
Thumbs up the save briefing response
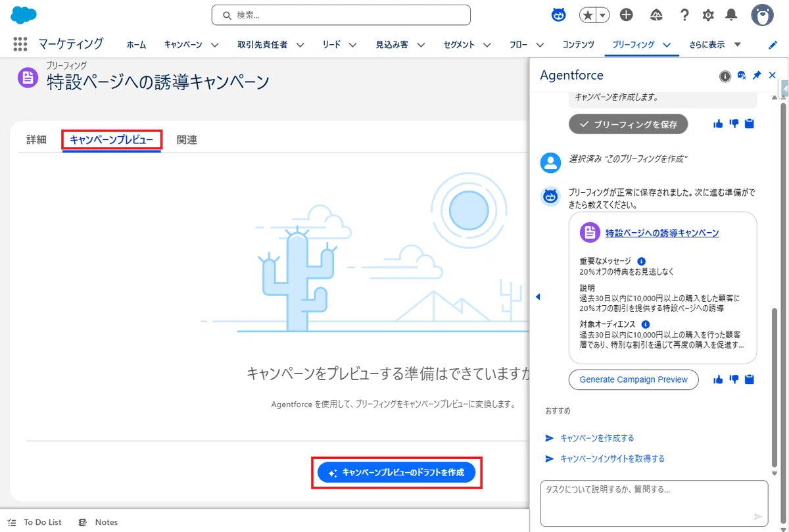(718, 124)
